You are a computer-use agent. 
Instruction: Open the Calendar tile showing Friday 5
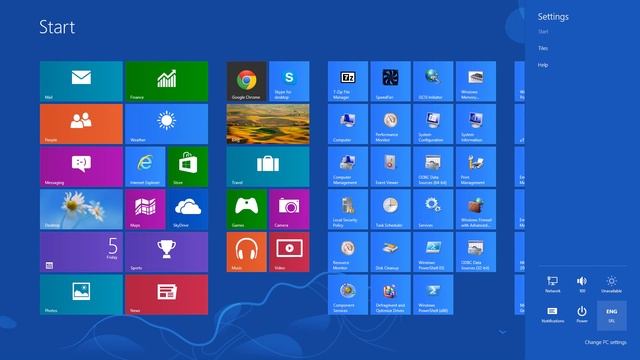point(81,252)
